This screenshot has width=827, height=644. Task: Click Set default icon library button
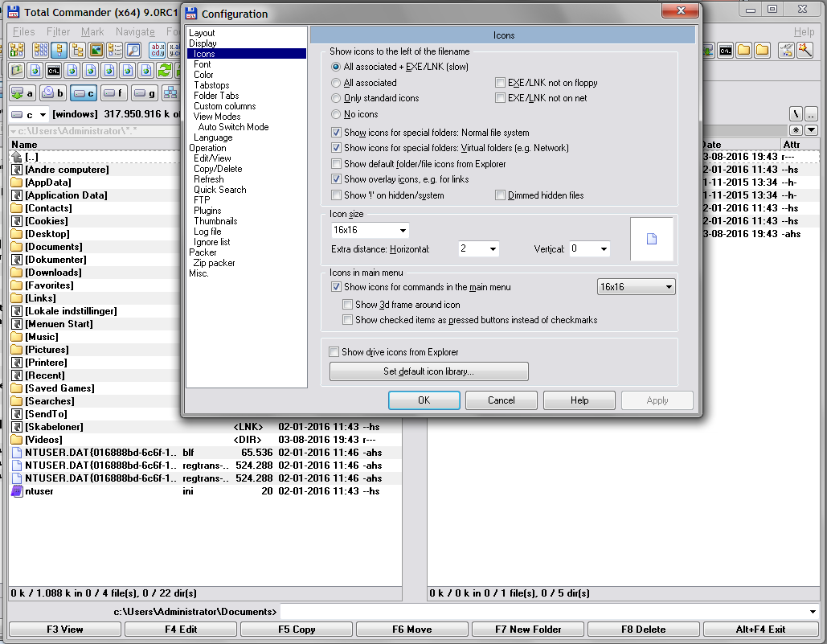(x=428, y=371)
